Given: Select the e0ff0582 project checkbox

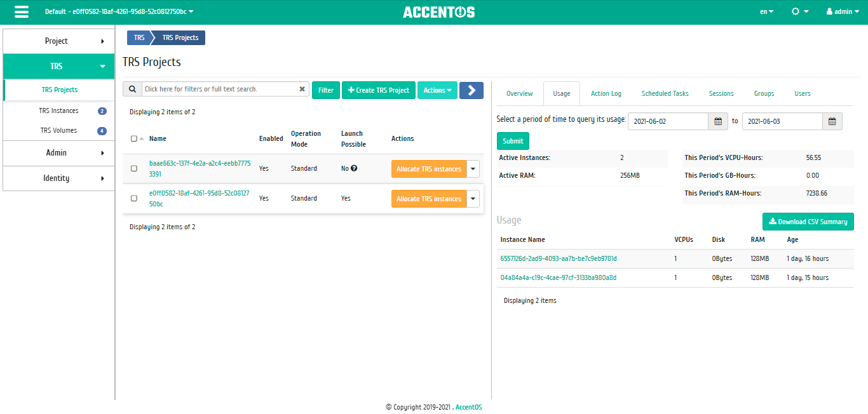Looking at the screenshot, I should coord(133,198).
